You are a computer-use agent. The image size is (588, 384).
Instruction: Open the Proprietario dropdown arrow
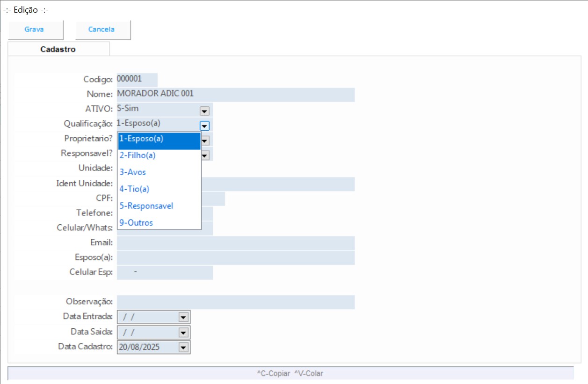(x=205, y=140)
